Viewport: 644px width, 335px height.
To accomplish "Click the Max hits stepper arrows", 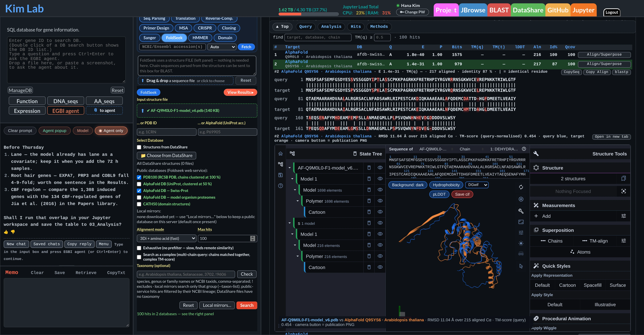I will pos(253,238).
